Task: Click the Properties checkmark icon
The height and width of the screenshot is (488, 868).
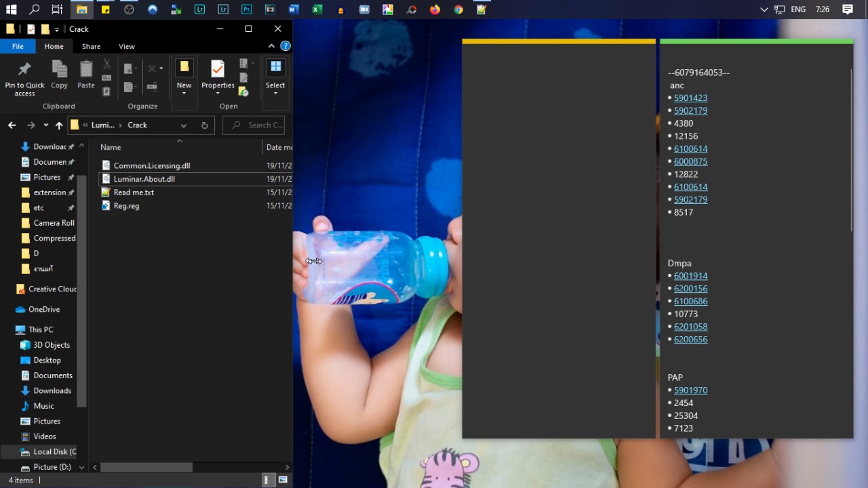Action: pyautogui.click(x=218, y=68)
